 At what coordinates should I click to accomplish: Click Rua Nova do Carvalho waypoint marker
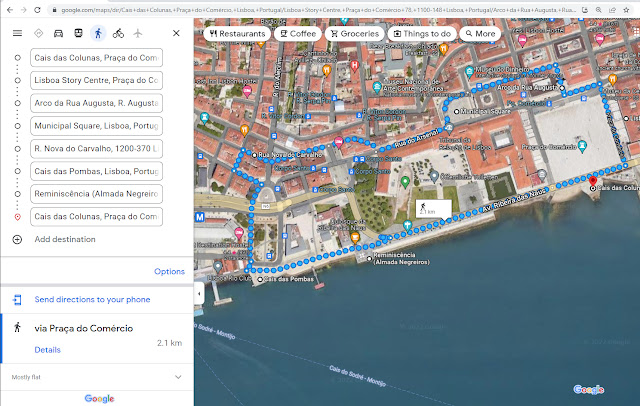(255, 155)
